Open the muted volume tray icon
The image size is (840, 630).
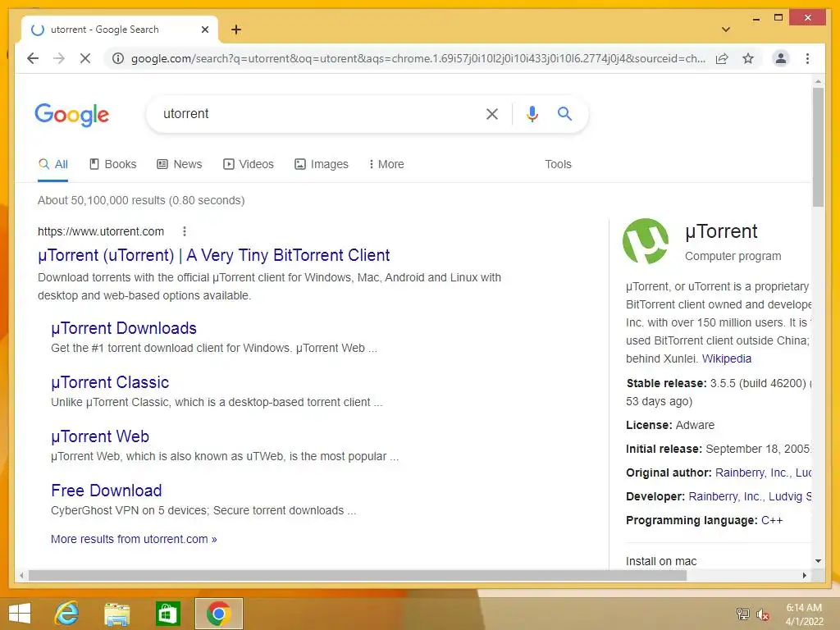pyautogui.click(x=762, y=614)
